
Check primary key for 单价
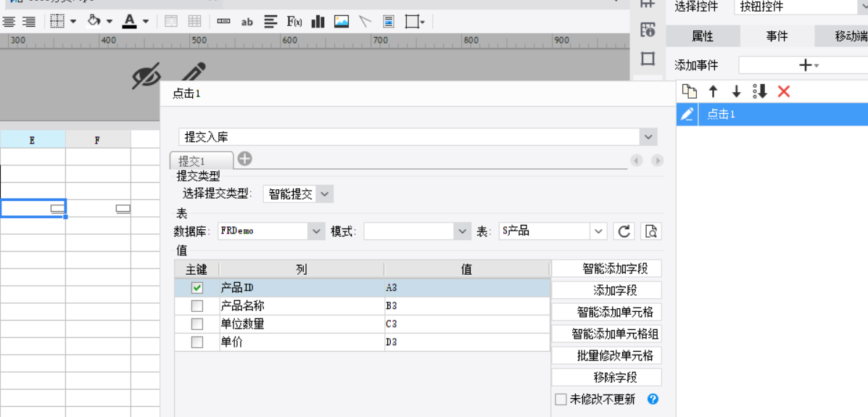coord(197,342)
